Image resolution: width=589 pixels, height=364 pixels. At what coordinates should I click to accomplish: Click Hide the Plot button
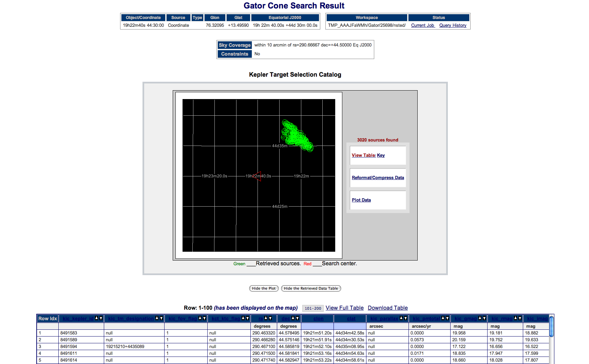click(264, 288)
